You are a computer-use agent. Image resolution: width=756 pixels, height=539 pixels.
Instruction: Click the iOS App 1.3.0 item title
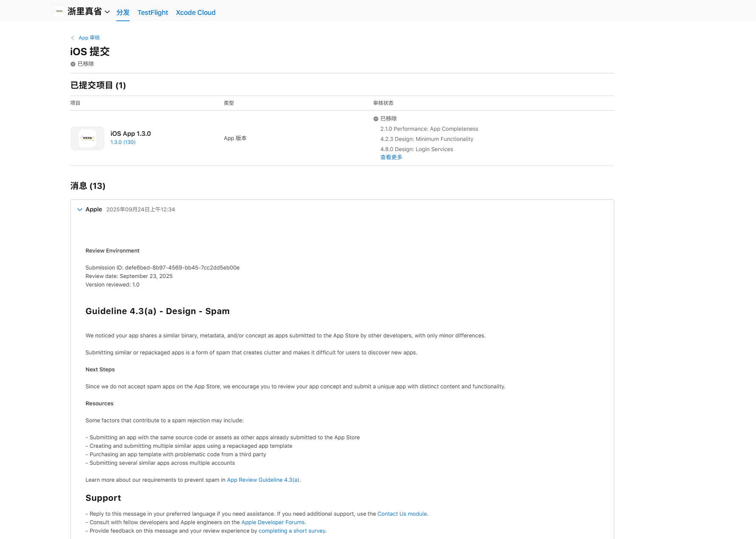coord(131,134)
